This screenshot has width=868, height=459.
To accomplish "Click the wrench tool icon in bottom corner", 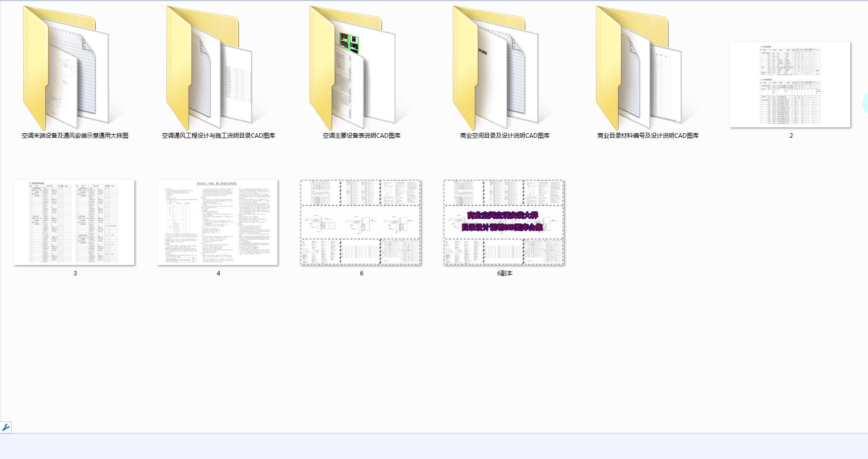I will pos(6,427).
